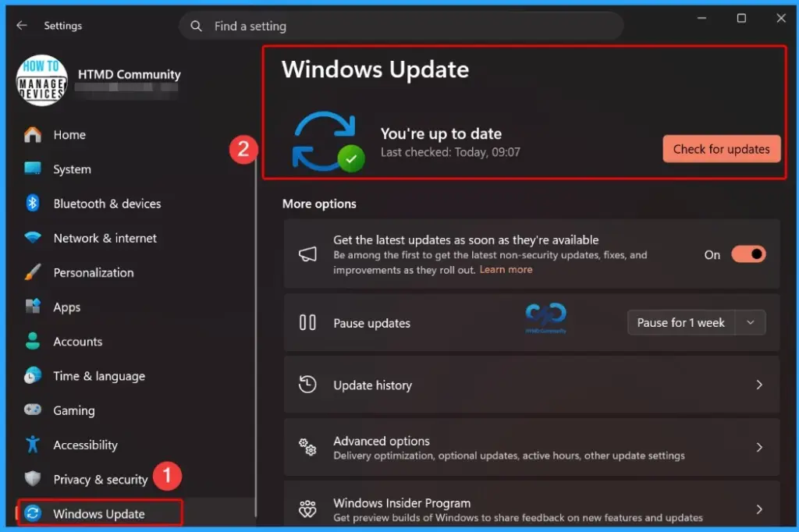Click the Find a setting search field
Image resolution: width=799 pixels, height=532 pixels.
click(401, 26)
